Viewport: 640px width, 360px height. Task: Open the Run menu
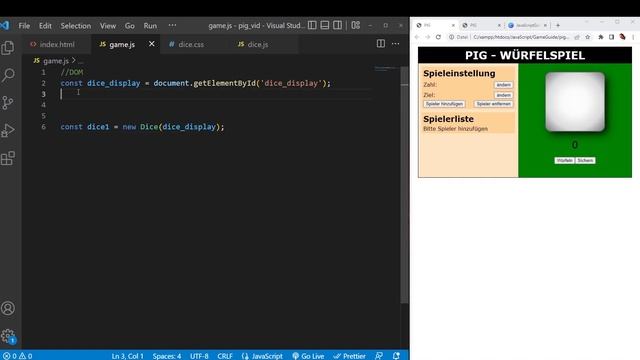point(150,26)
